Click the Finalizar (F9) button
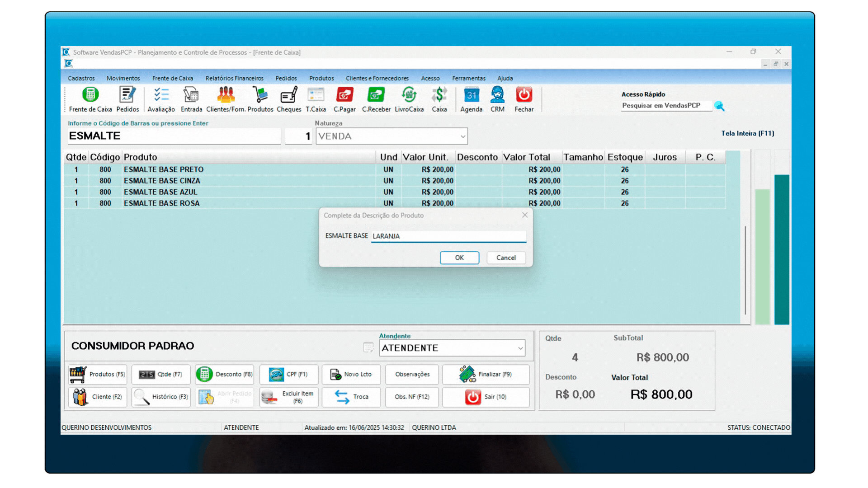868x488 pixels. pos(486,374)
